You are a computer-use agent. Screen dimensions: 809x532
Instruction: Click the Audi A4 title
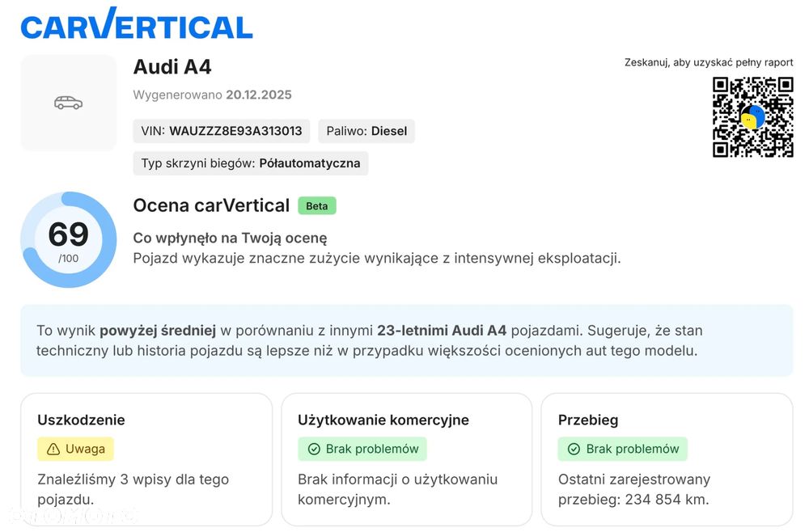[172, 67]
